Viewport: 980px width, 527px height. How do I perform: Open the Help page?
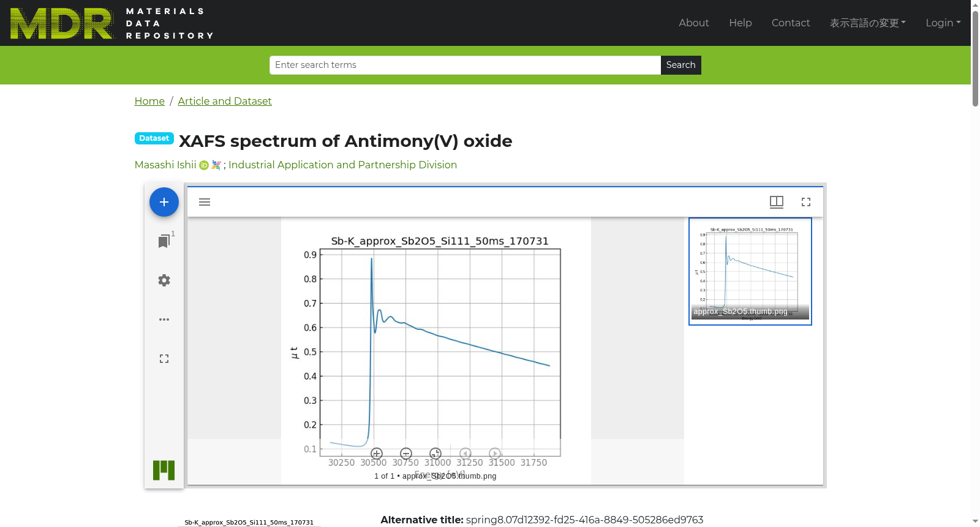pyautogui.click(x=741, y=23)
